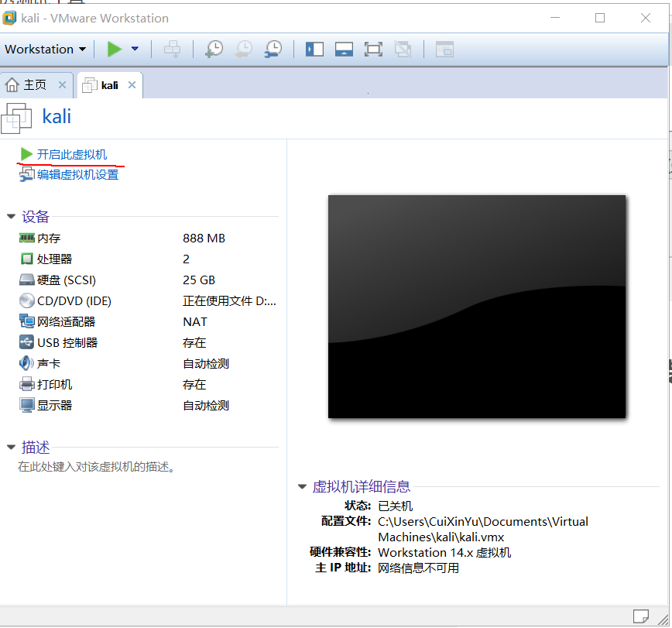The image size is (672, 628).
Task: Click the message log icon in status bar
Action: click(x=641, y=616)
